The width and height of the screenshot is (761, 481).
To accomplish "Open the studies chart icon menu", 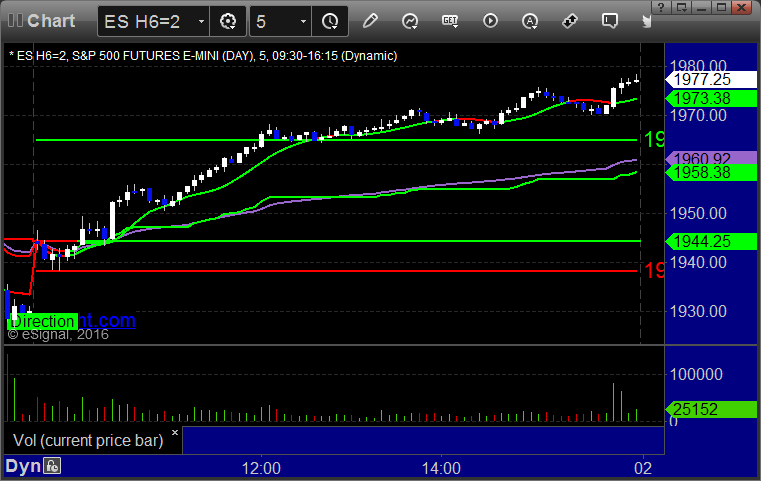I will (410, 21).
